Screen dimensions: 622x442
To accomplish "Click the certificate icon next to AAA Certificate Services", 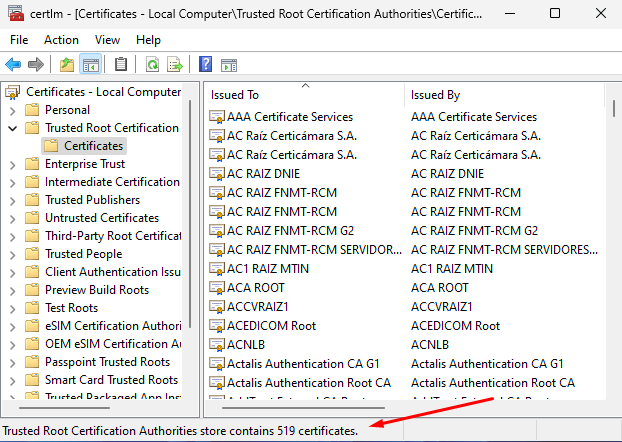I will coord(217,117).
